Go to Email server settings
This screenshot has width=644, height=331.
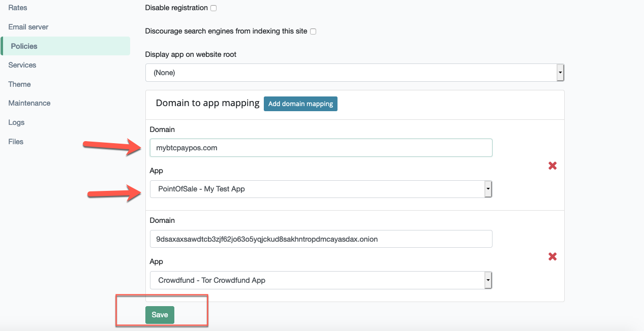pos(28,27)
